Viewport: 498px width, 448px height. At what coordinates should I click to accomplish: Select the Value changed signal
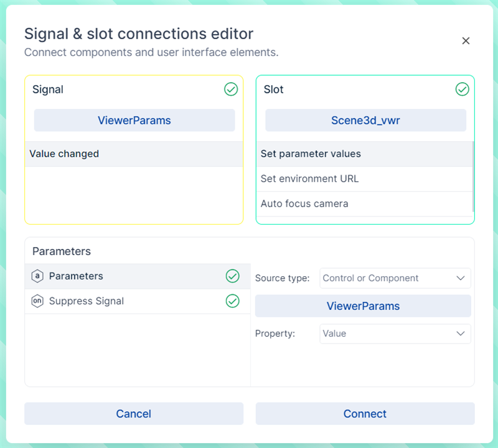pyautogui.click(x=133, y=154)
